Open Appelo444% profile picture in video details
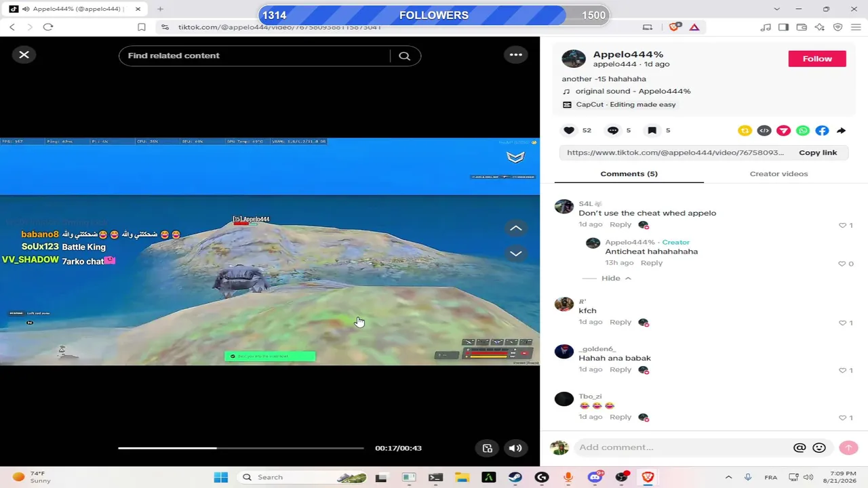This screenshot has height=488, width=868. 574,59
